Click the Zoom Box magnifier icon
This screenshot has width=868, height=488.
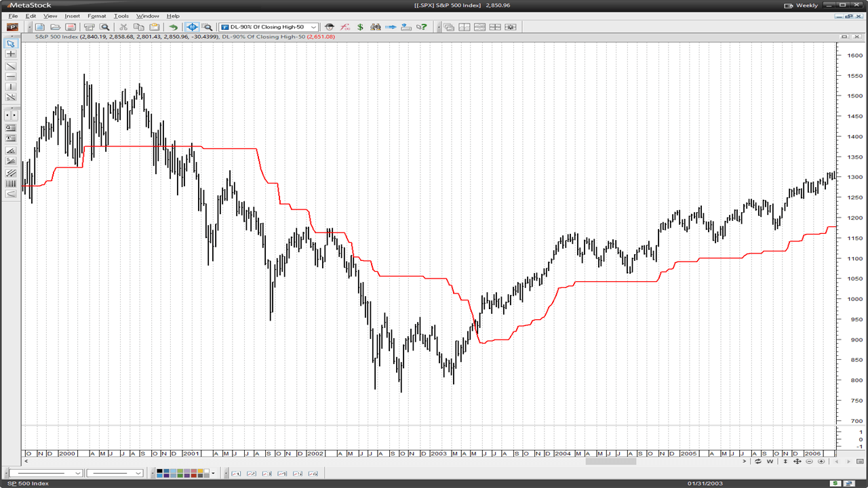208,27
